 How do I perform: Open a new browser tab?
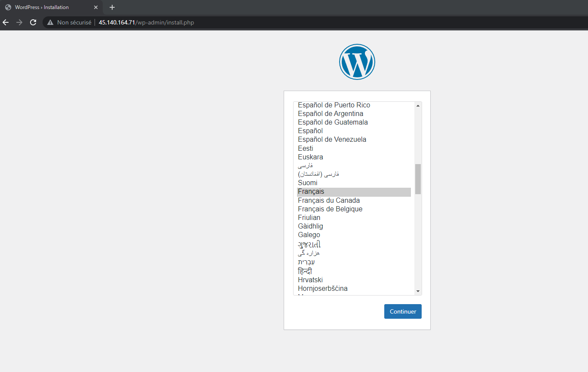pyautogui.click(x=112, y=7)
